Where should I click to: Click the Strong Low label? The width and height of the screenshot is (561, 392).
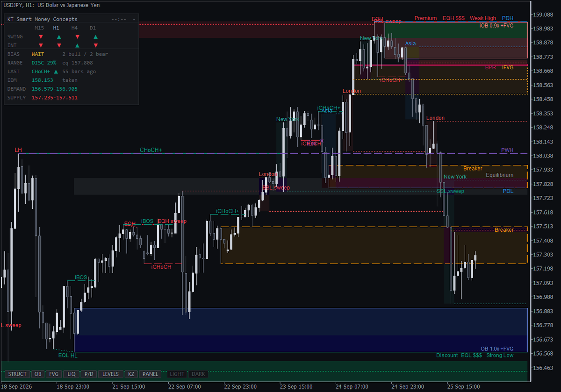tap(500, 356)
